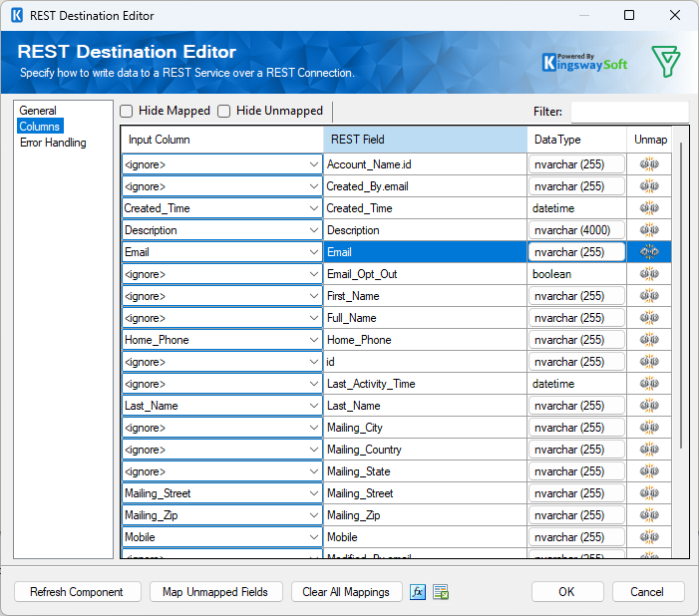The width and height of the screenshot is (699, 616).
Task: Expand Description input column dropdown
Action: coord(314,230)
